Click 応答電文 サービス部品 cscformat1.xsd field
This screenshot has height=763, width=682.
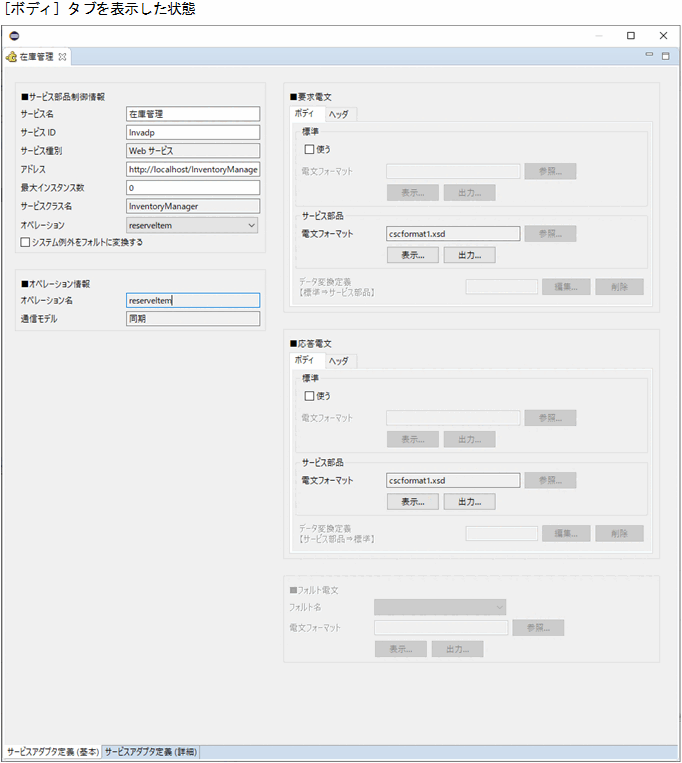pos(453,480)
